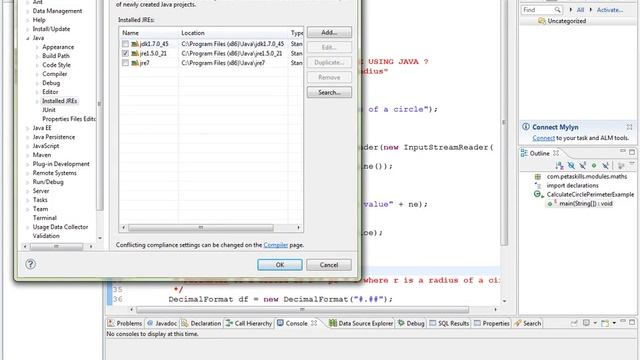Uncheck the jre1.5.0_21 JRE checkbox
This screenshot has width=640, height=360.
pos(125,53)
